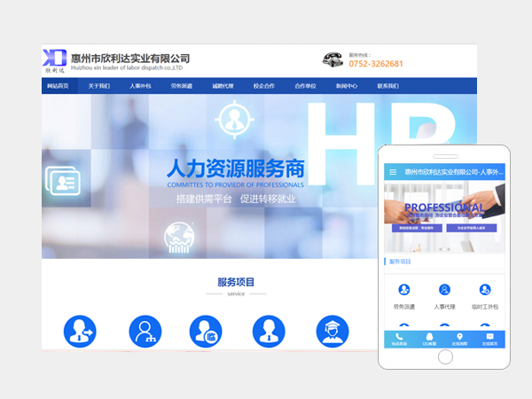Tap the online message icon in mobile footer

pos(490,337)
